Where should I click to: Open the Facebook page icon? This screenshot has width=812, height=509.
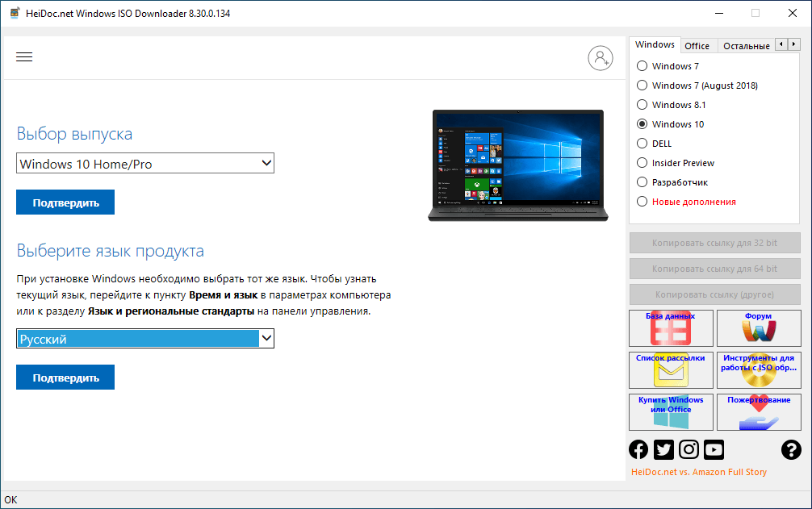[638, 449]
